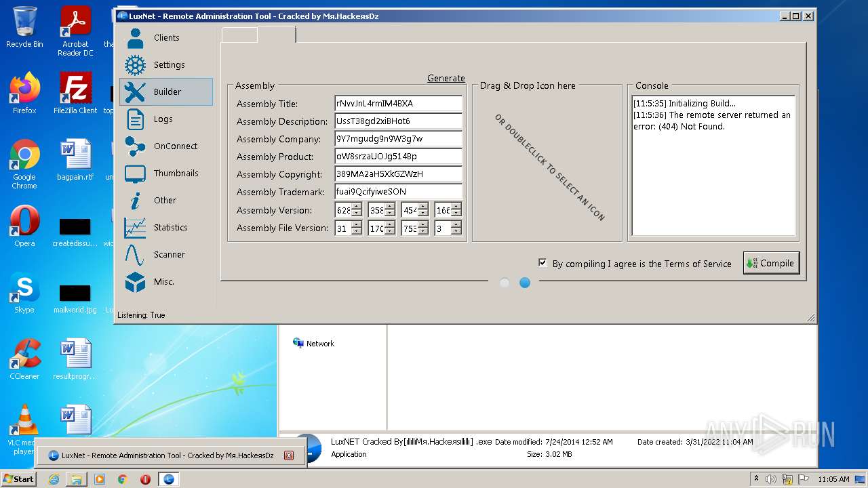The image size is (868, 488).
Task: Select the second blank builder tab
Action: pyautogui.click(x=276, y=35)
